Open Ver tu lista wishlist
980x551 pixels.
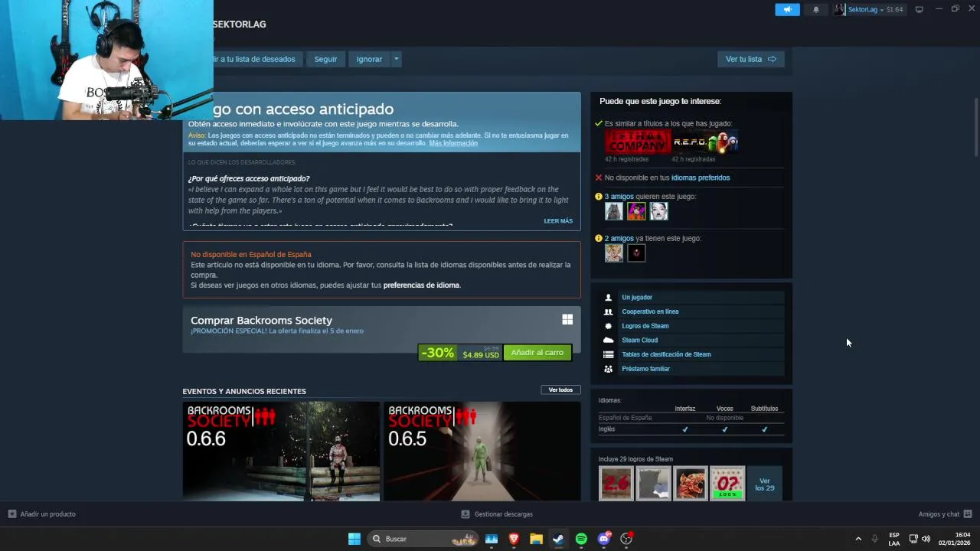click(750, 59)
